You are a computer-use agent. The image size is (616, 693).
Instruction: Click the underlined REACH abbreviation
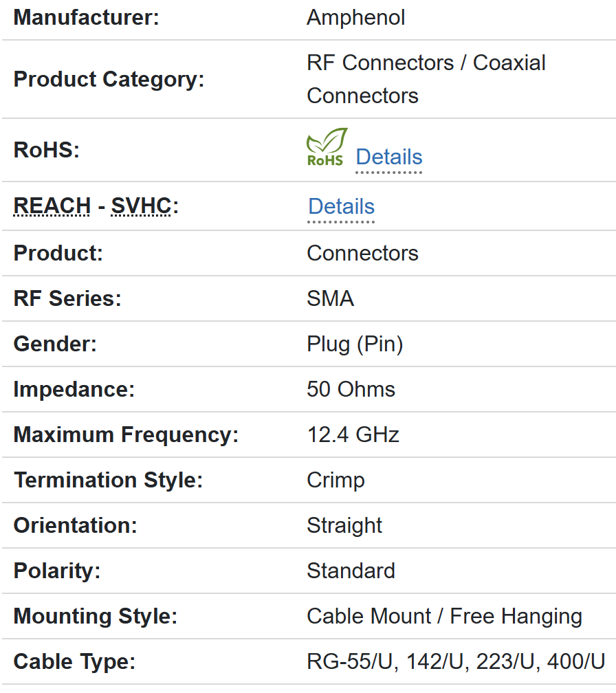click(52, 206)
